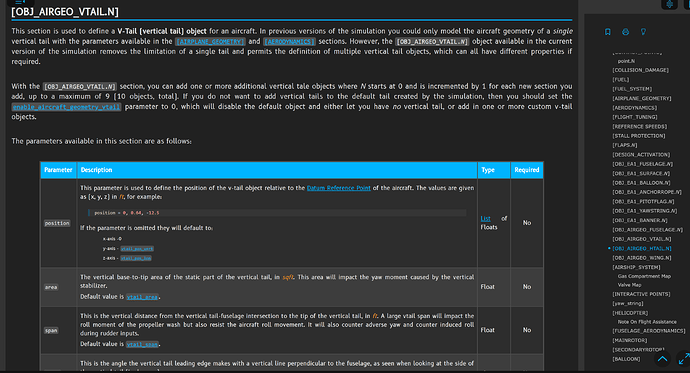
Task: Select [OBJ_AIRGEO_VTAIL.N] in the sidebar
Action: tap(642, 239)
